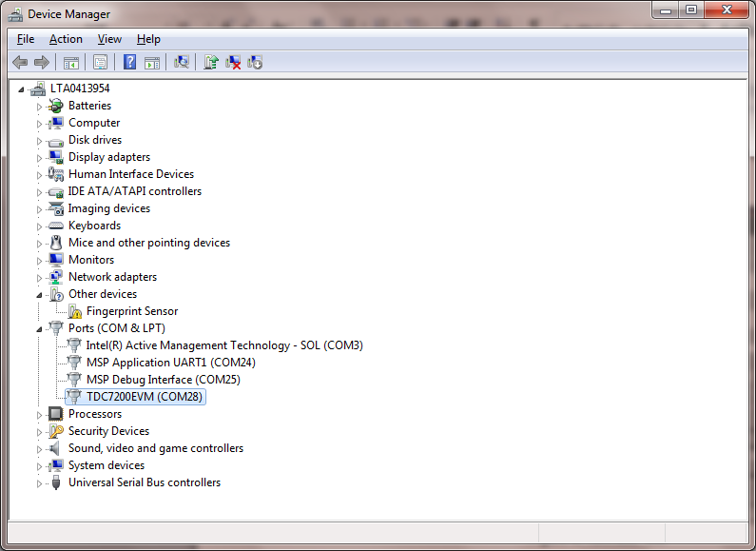
Task: Click the Disable device toolbar icon
Action: 255,62
